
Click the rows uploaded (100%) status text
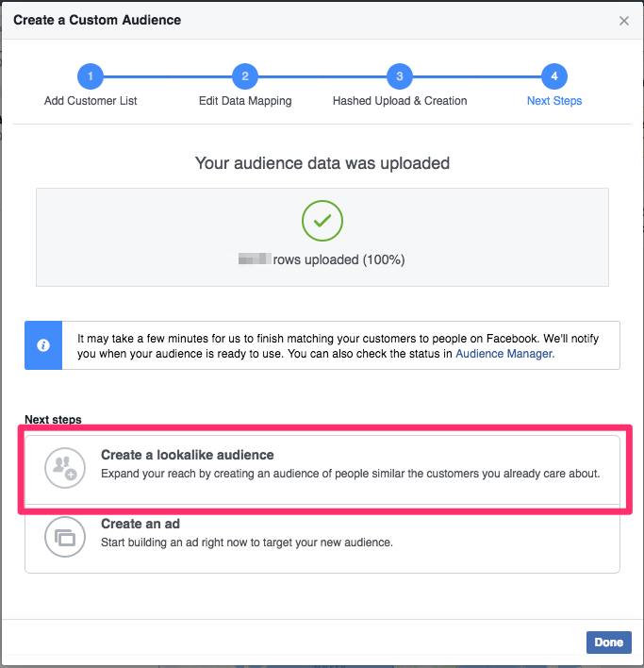pos(339,259)
